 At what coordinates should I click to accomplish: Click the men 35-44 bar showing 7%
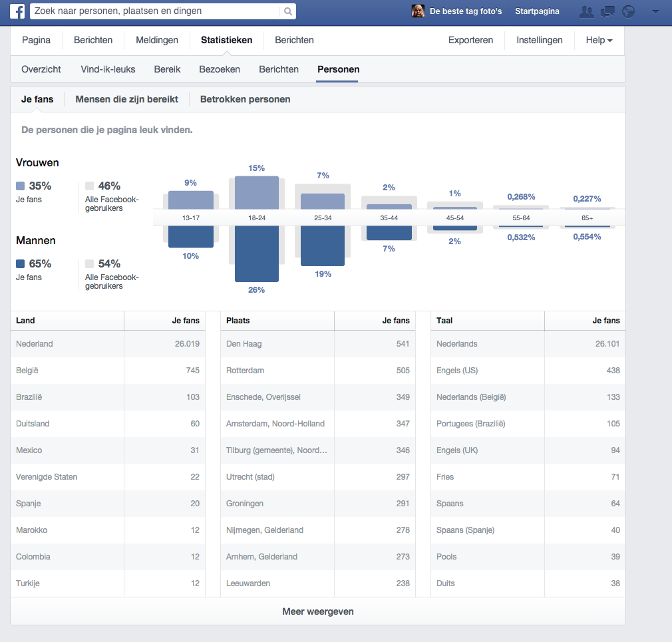point(389,233)
